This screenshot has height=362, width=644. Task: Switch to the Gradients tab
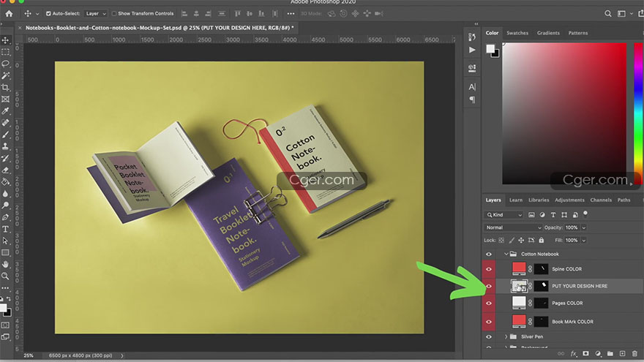(x=548, y=33)
